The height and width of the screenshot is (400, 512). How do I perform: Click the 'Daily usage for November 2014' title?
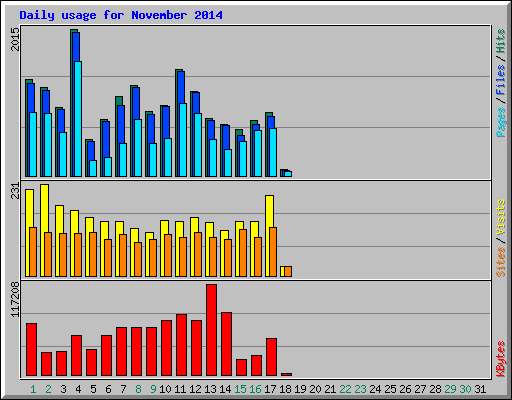(x=121, y=15)
